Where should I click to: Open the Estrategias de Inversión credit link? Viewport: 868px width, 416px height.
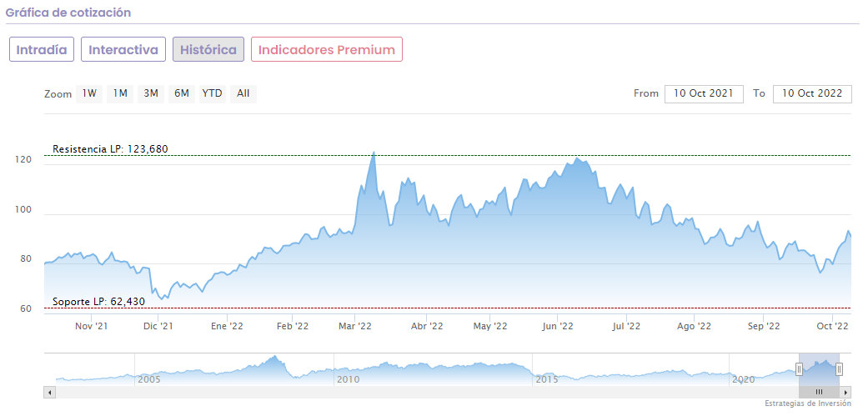tap(807, 403)
